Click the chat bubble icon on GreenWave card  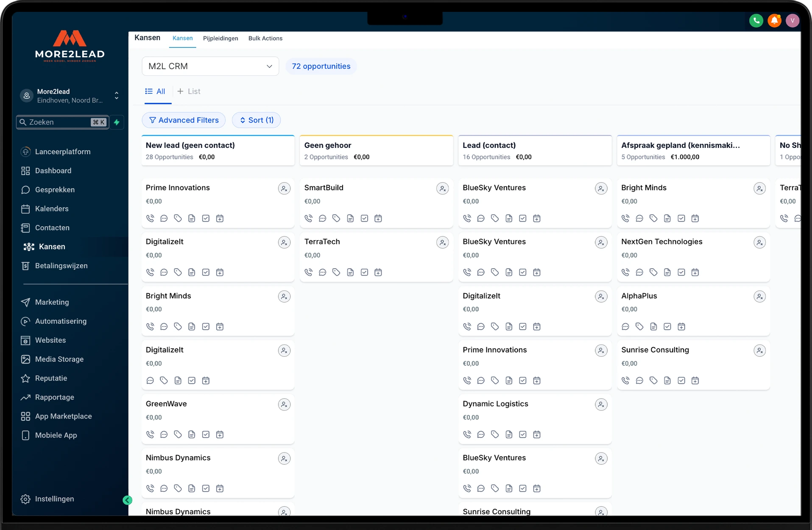tap(164, 435)
